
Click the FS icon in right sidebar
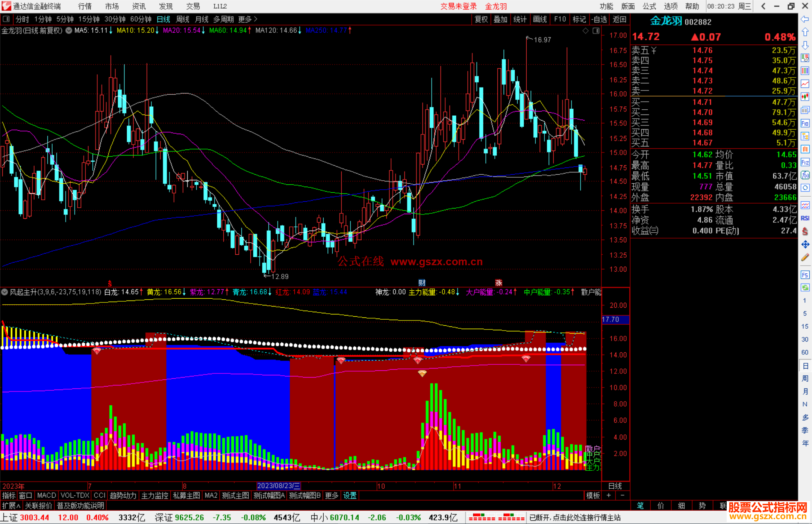tap(805, 275)
